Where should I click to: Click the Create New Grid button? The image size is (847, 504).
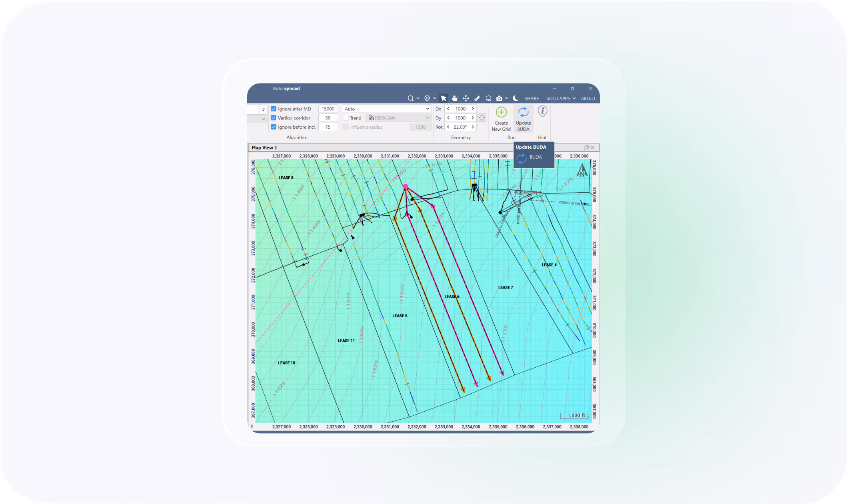pyautogui.click(x=501, y=119)
